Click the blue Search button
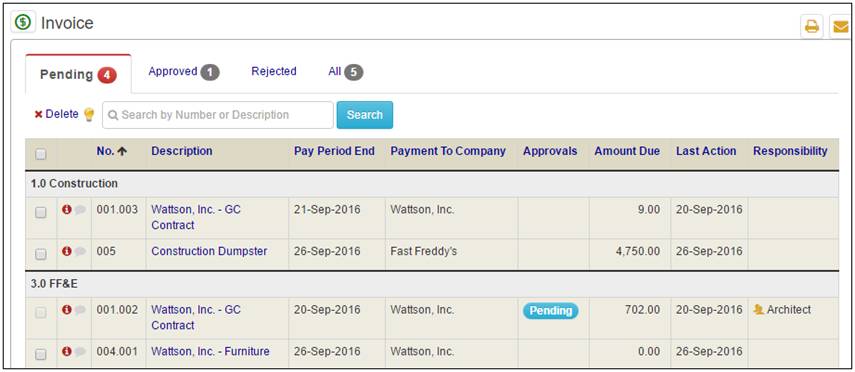Image resolution: width=855 pixels, height=372 pixels. click(365, 115)
